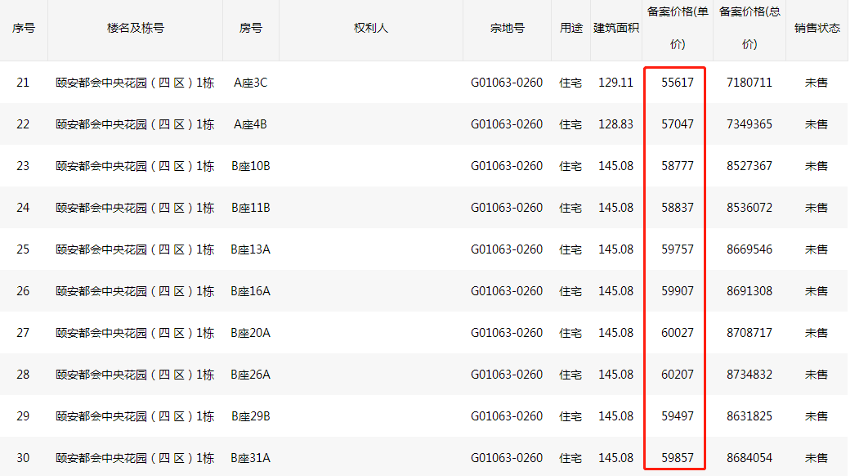Click unit price 58837
868x476 pixels.
[x=678, y=208]
